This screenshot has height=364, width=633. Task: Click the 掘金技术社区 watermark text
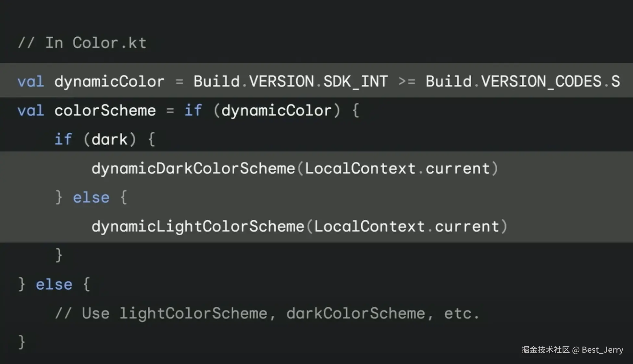[545, 350]
